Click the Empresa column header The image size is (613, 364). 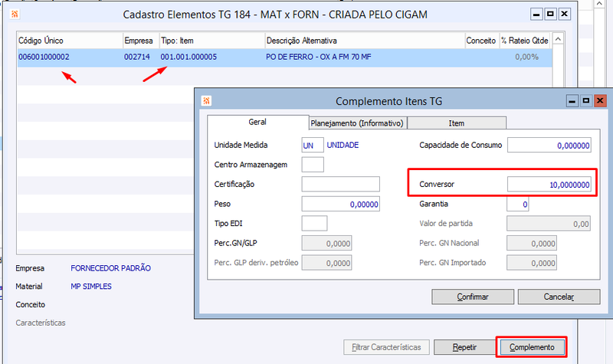click(141, 41)
